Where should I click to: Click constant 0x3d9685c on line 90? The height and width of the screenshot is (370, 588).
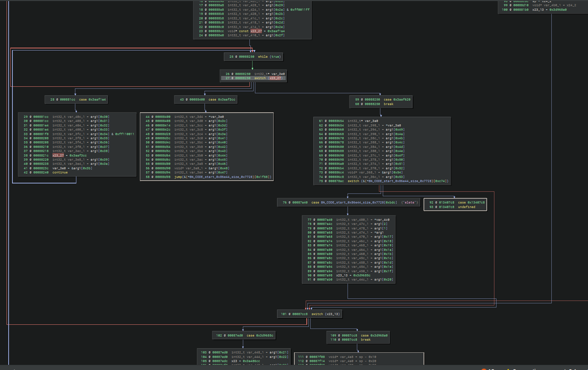coord(361,275)
